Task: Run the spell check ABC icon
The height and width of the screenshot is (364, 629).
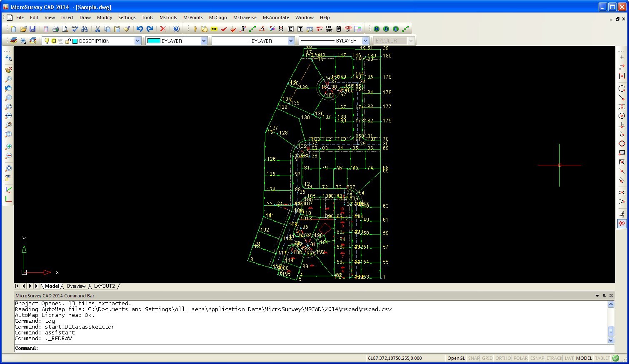Action: point(75,29)
